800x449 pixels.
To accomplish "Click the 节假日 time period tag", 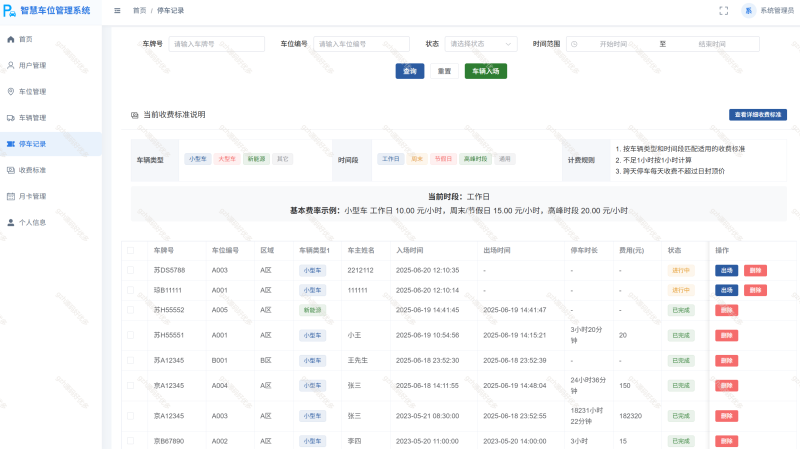I will pyautogui.click(x=443, y=159).
